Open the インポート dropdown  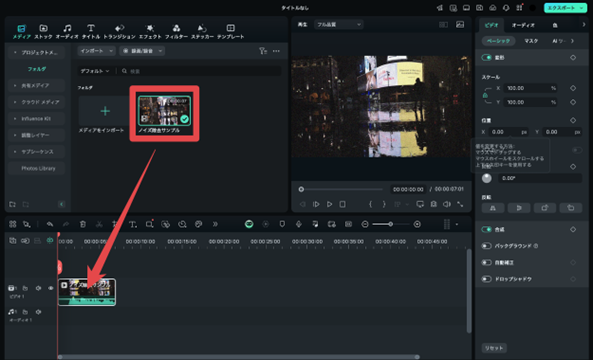[x=96, y=51]
